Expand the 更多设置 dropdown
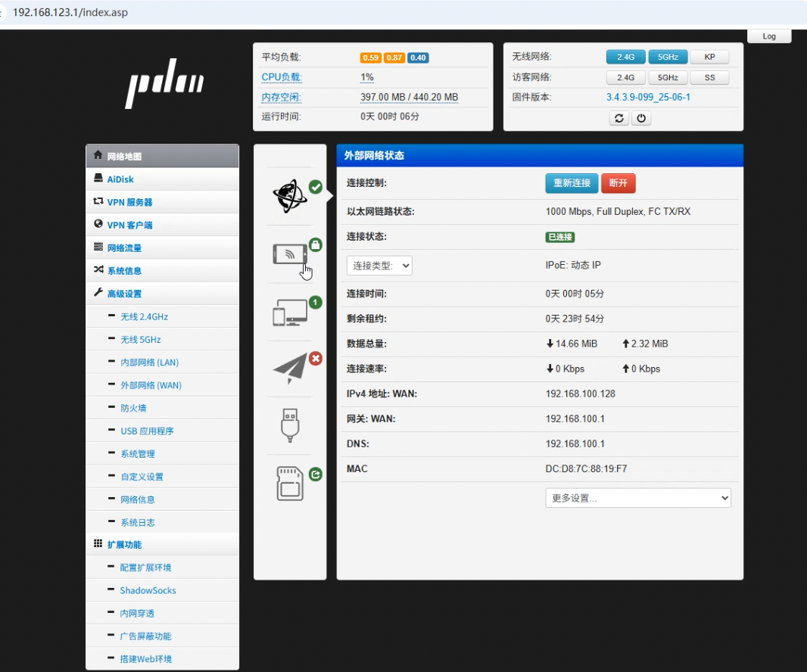The height and width of the screenshot is (672, 807). [x=637, y=498]
